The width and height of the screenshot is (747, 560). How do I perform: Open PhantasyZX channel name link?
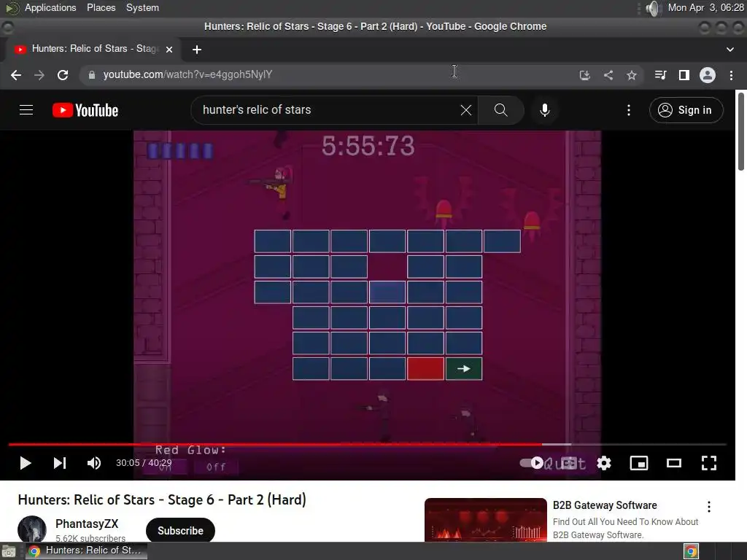point(87,524)
